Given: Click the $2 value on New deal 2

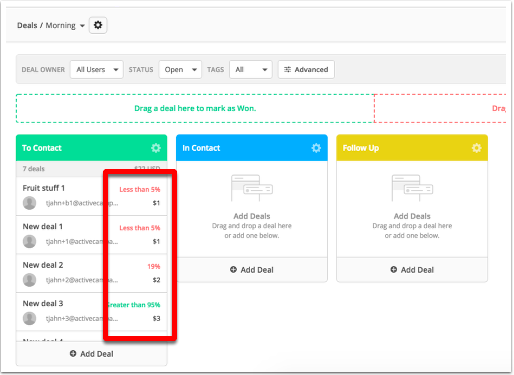Looking at the screenshot, I should point(156,280).
